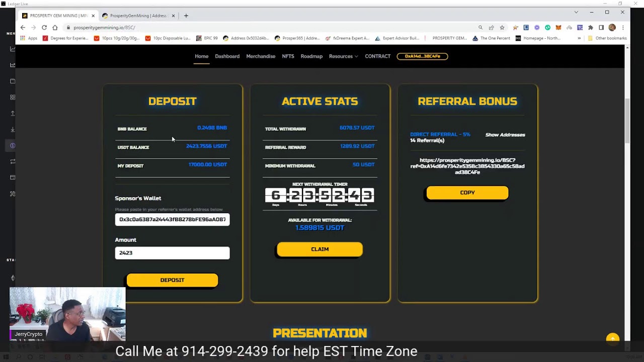
Task: Open the Roadmap nav item
Action: tap(311, 56)
